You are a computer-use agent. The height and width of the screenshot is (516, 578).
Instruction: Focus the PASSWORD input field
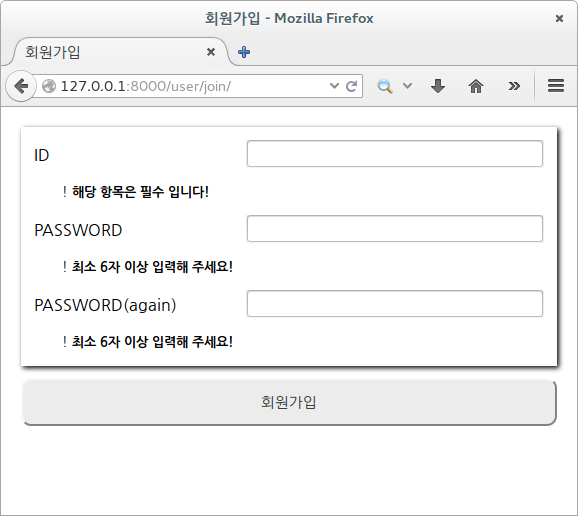pyautogui.click(x=395, y=229)
